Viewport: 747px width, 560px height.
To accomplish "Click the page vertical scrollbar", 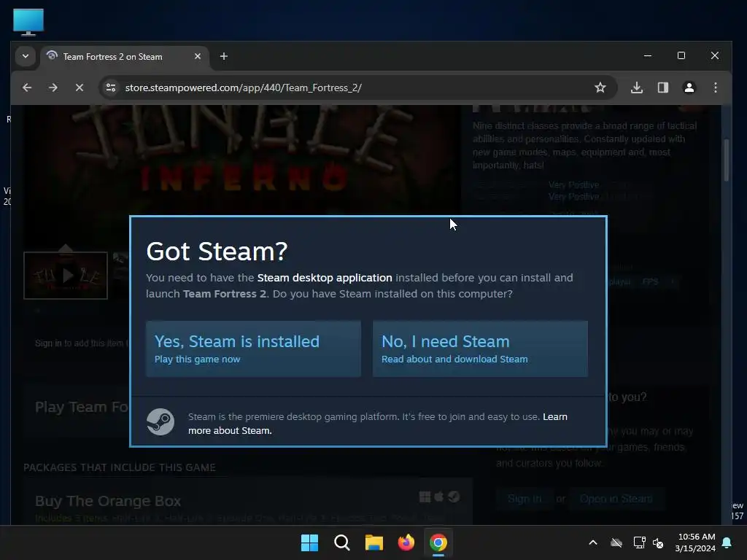I will 727,160.
